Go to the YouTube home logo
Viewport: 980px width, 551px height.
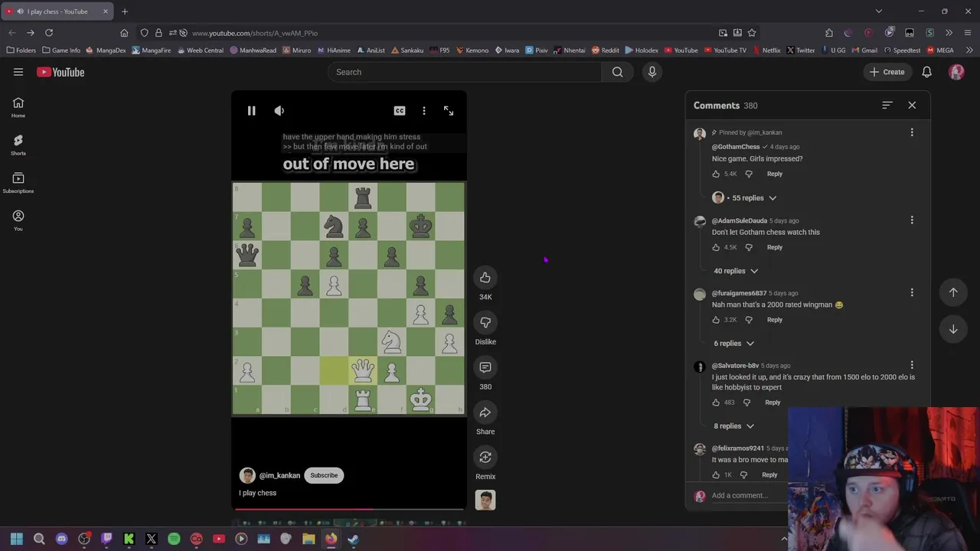click(60, 72)
